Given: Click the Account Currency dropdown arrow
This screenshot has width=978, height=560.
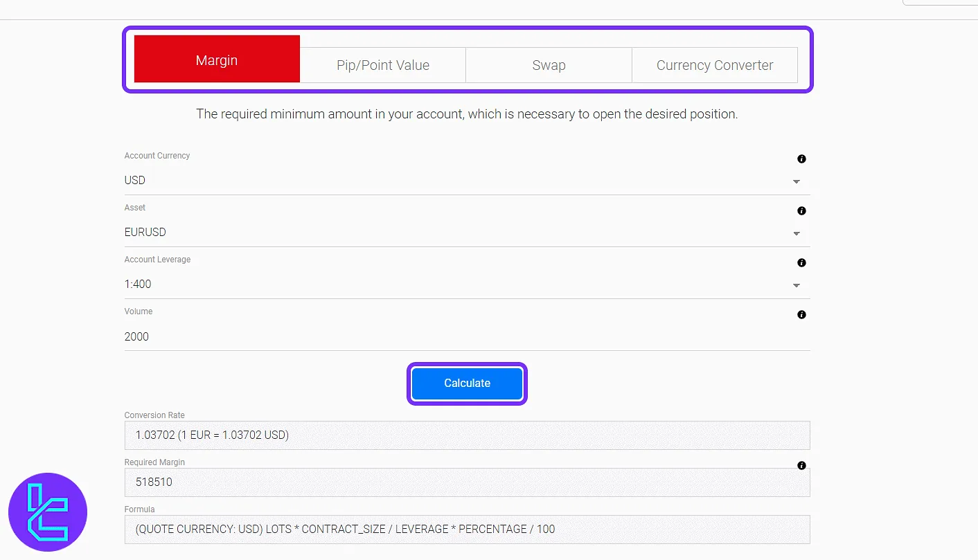Looking at the screenshot, I should tap(797, 181).
